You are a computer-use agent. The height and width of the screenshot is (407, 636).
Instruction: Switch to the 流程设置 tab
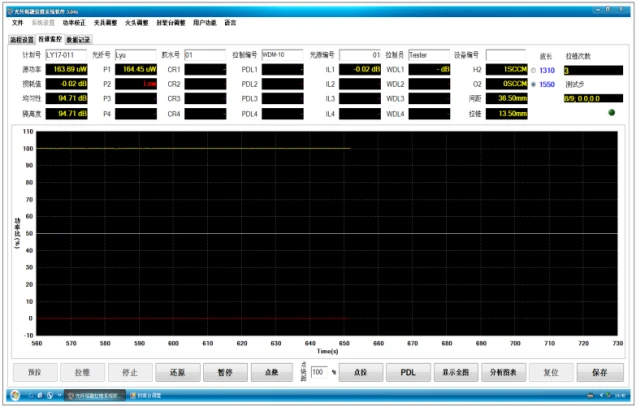click(21, 40)
